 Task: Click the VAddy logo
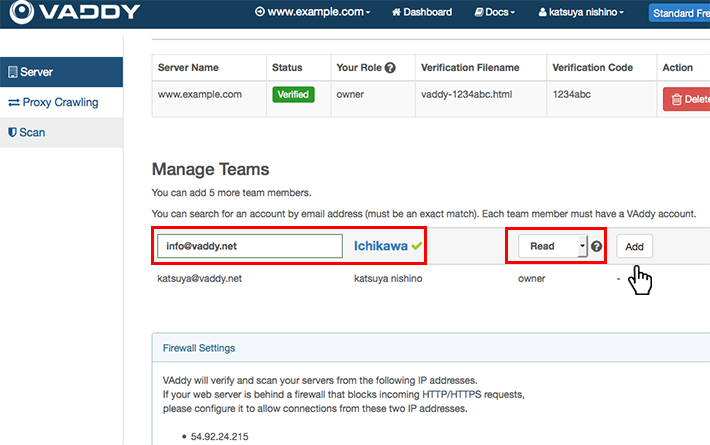pyautogui.click(x=75, y=12)
